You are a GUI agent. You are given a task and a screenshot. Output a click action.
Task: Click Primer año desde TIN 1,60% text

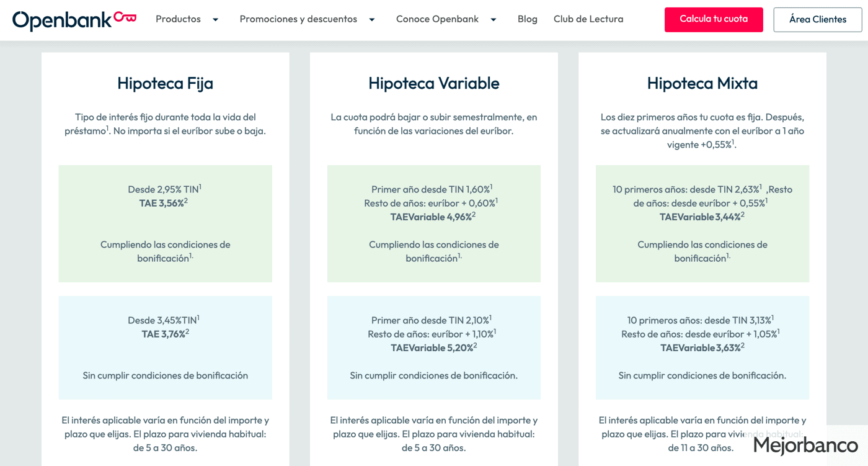pyautogui.click(x=432, y=189)
